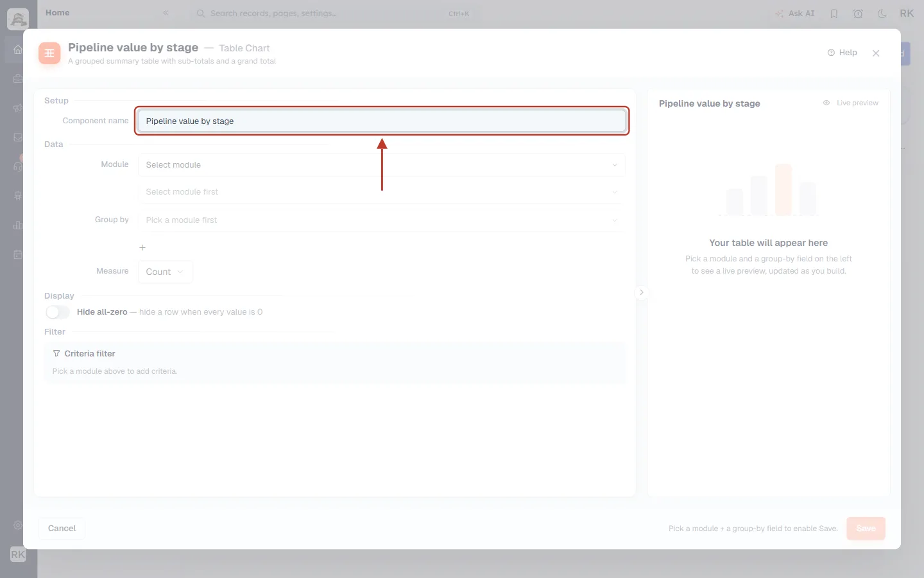Screen dimensions: 924x578
Task: Click the Criteria filter header
Action: [x=84, y=354]
